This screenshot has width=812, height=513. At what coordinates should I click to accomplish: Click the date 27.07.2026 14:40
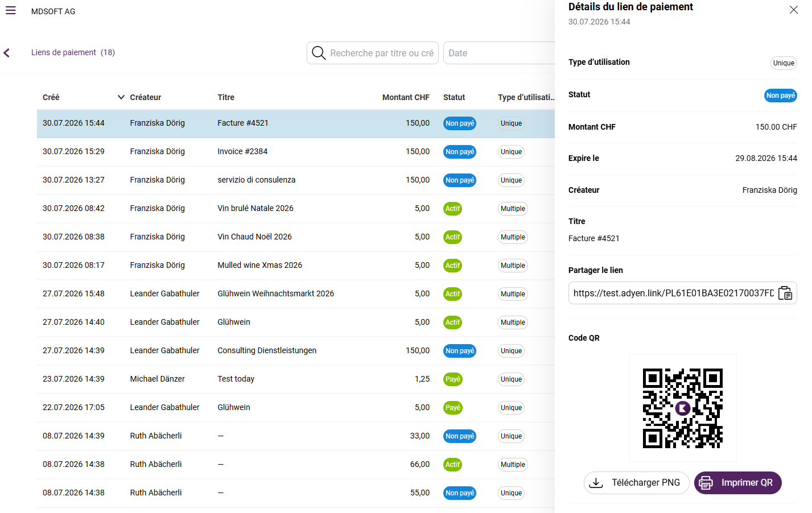[73, 322]
